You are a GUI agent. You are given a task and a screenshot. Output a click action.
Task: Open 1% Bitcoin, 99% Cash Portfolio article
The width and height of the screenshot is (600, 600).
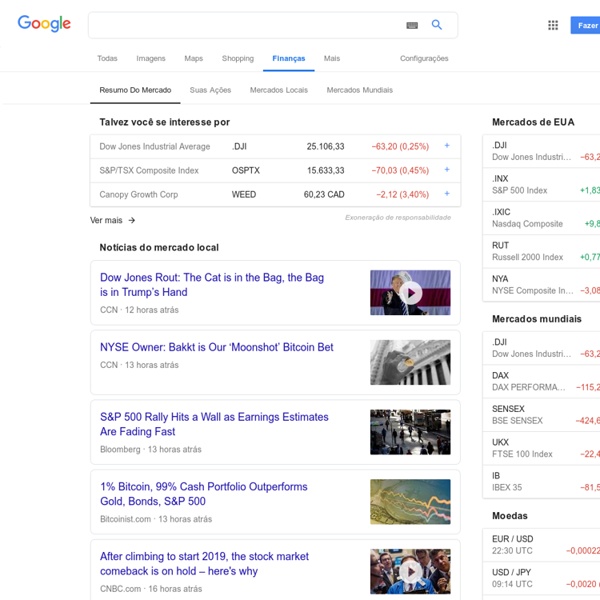point(204,494)
